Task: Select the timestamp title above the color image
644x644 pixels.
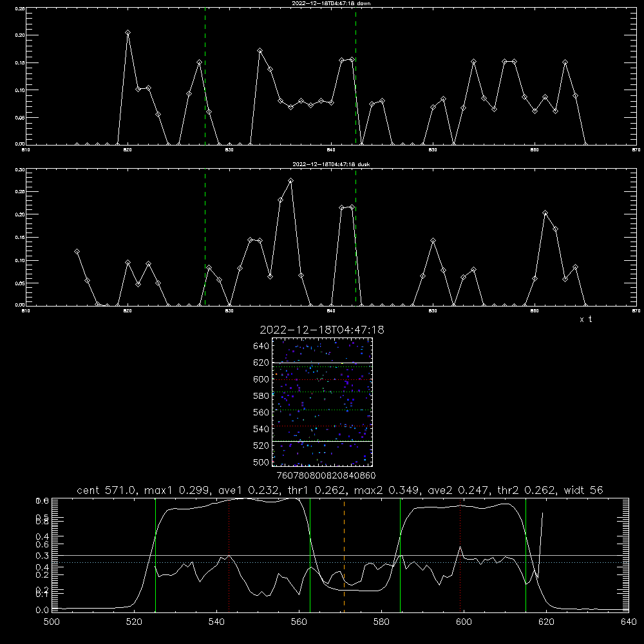Action: pyautogui.click(x=322, y=330)
